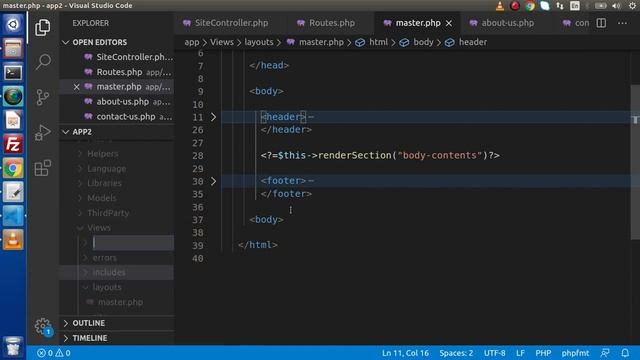Unfold the header block at line 11
The width and height of the screenshot is (640, 360).
tap(213, 117)
